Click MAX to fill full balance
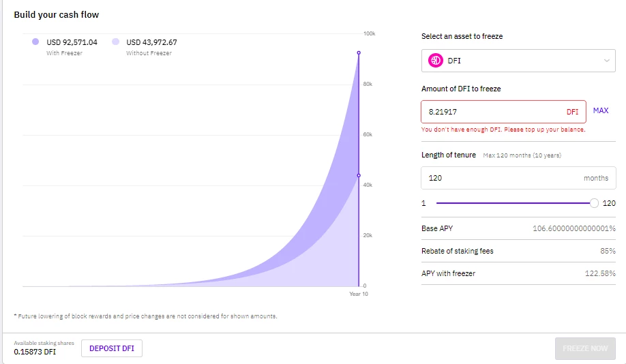The height and width of the screenshot is (364, 626). 601,110
